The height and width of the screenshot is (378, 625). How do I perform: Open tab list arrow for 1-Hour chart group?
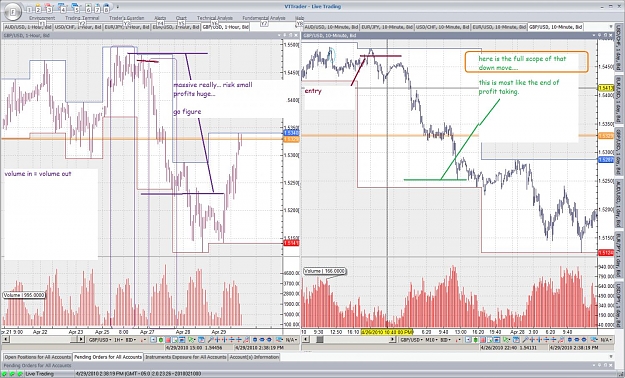click(297, 26)
